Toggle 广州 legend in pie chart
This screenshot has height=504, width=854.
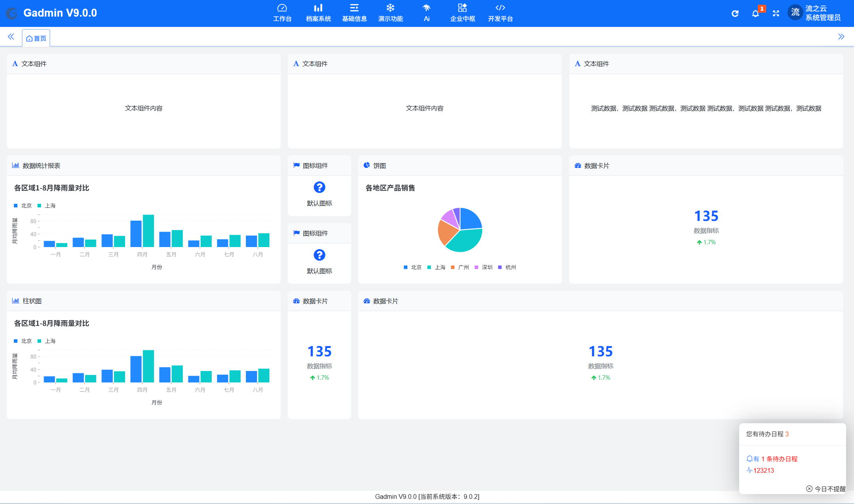460,267
